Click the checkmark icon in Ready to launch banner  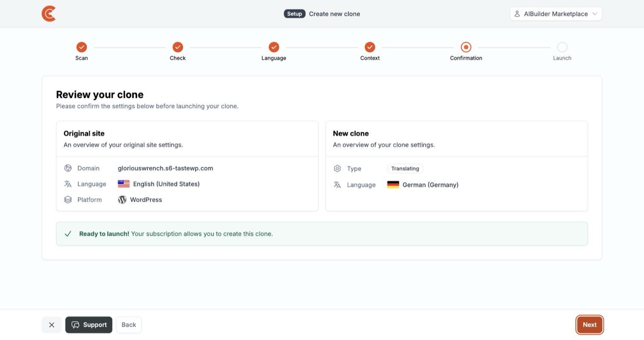(x=68, y=234)
